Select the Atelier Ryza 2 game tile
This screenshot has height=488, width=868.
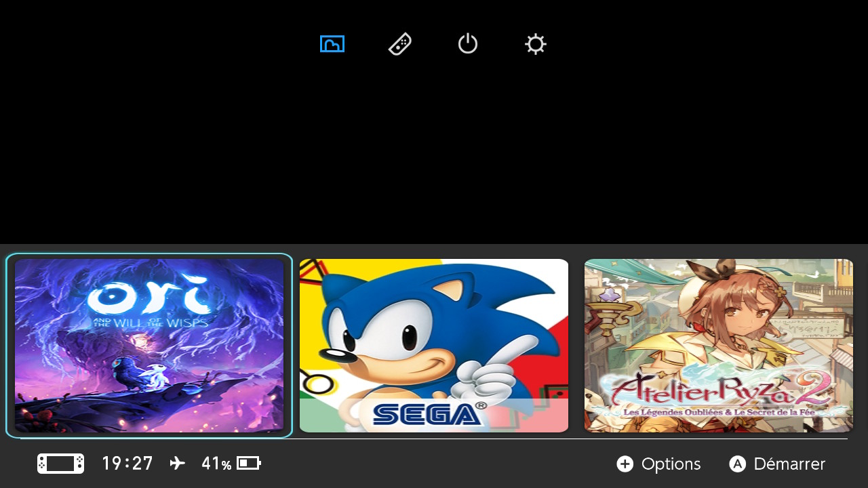tap(719, 346)
